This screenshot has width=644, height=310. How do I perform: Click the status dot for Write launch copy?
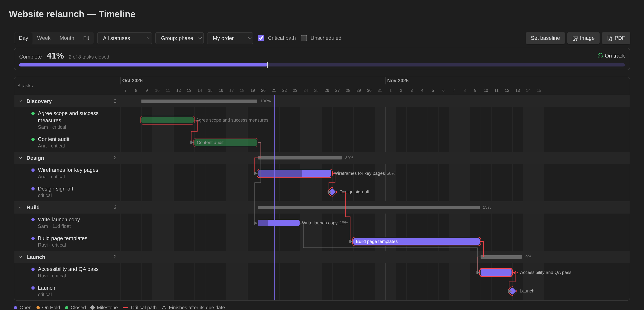(x=33, y=220)
